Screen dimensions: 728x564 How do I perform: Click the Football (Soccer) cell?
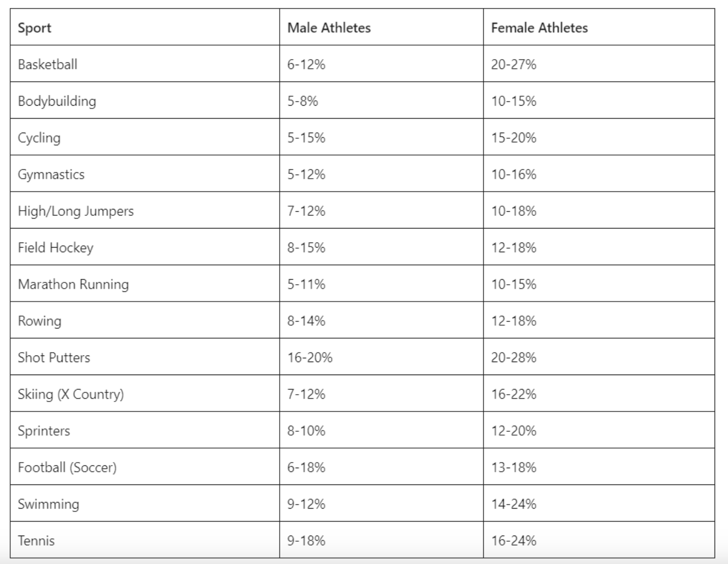(67, 467)
